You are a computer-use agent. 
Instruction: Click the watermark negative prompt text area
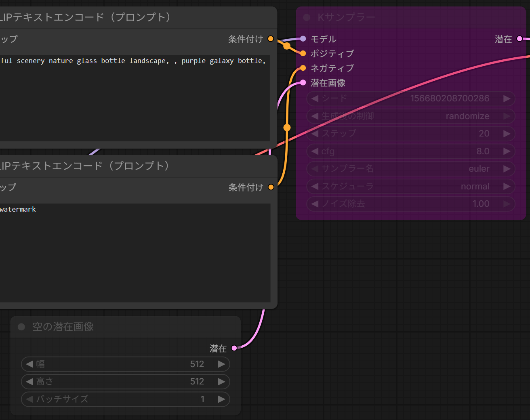click(135, 252)
